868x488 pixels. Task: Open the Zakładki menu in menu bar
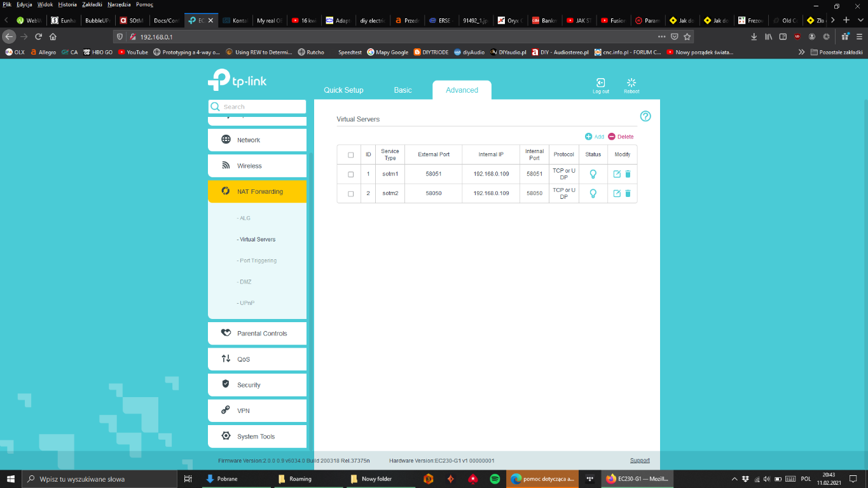coord(92,4)
